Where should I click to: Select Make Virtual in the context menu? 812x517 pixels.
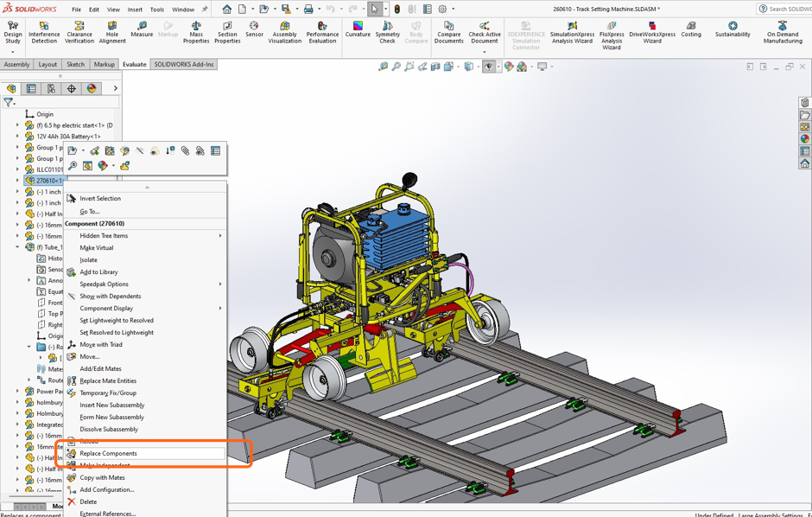point(96,247)
